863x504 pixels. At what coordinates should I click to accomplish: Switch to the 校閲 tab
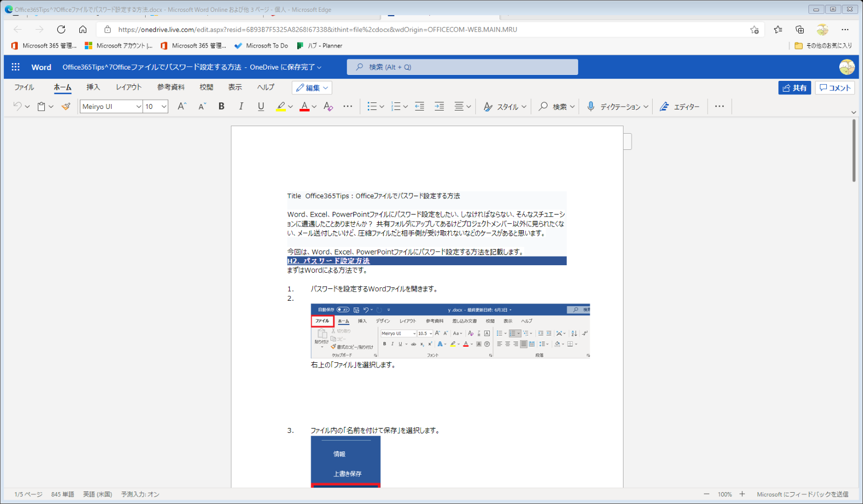click(207, 87)
